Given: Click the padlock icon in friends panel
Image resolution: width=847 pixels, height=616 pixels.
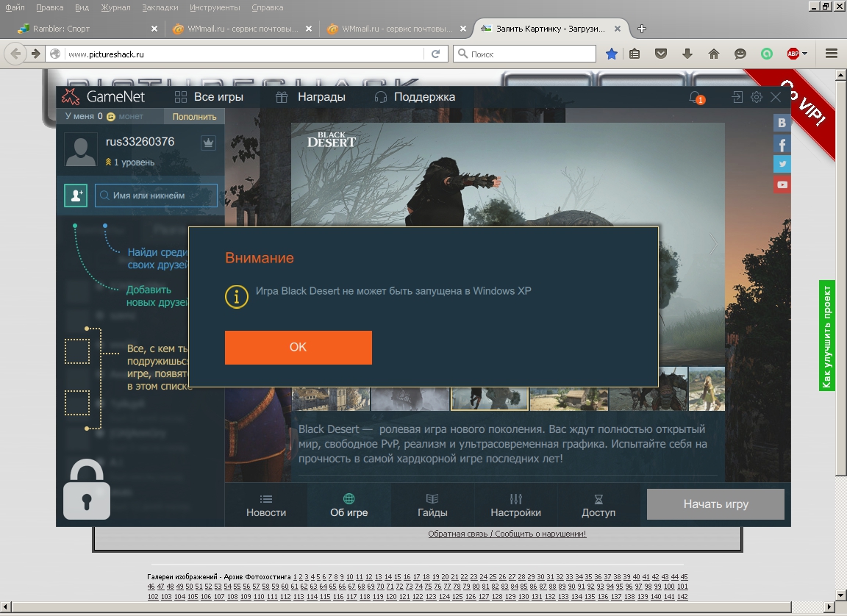Looking at the screenshot, I should pyautogui.click(x=87, y=489).
